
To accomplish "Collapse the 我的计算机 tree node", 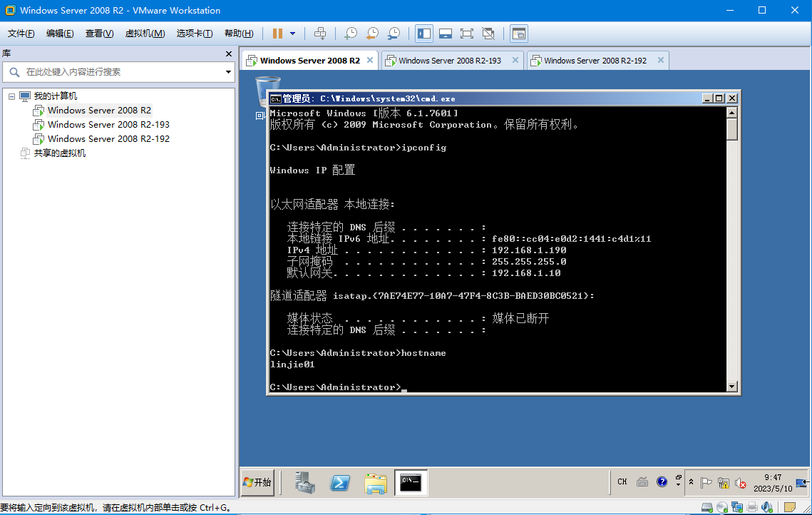I will point(11,96).
